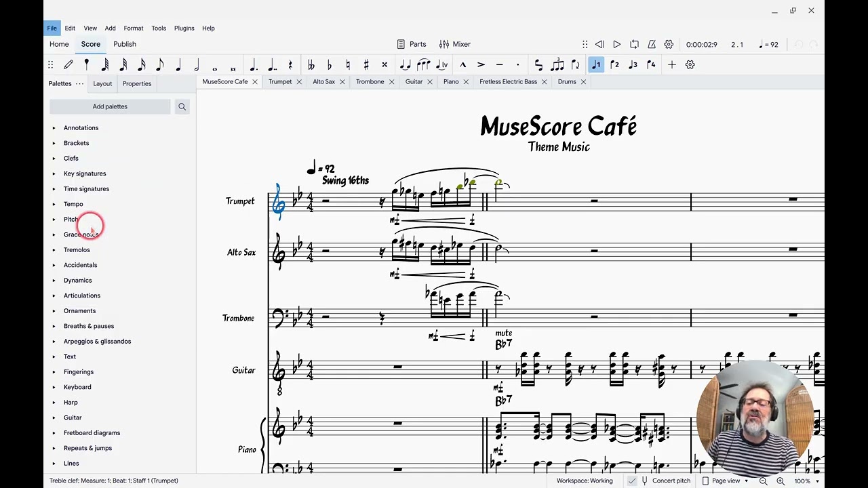Add staccato articulation

click(517, 64)
